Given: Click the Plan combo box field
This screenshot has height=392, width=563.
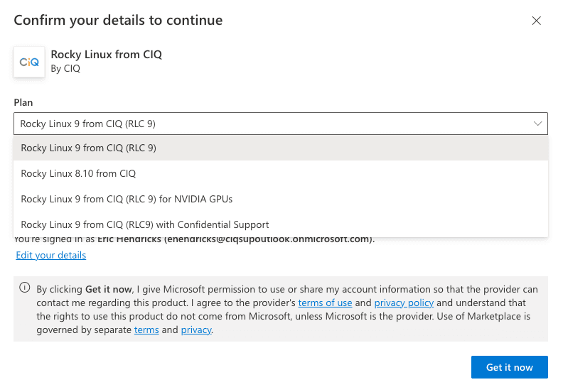Looking at the screenshot, I should 270,124.
